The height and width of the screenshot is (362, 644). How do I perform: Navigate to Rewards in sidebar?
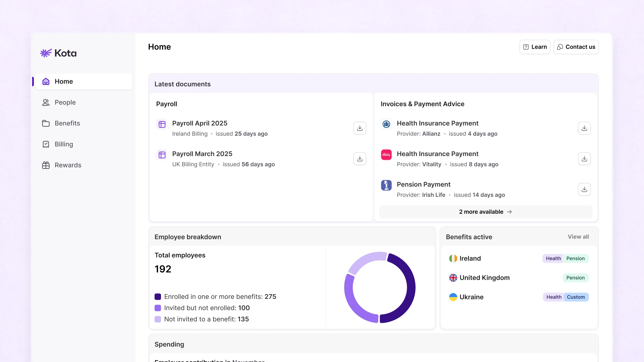(68, 165)
